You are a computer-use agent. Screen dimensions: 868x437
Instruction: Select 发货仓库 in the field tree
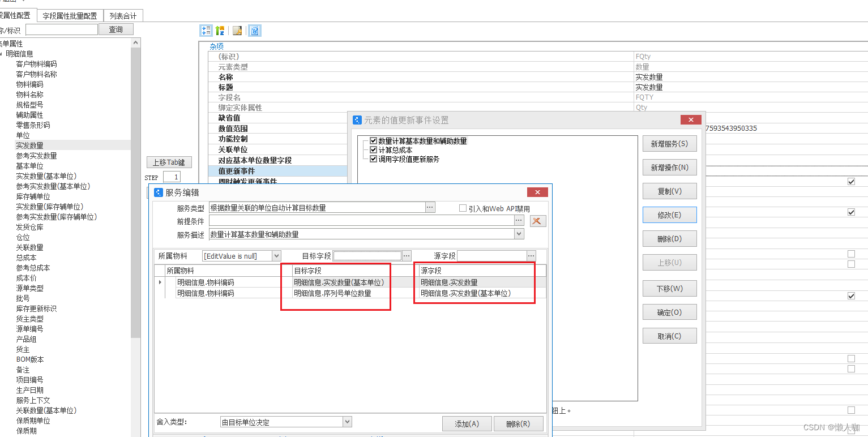(x=29, y=227)
